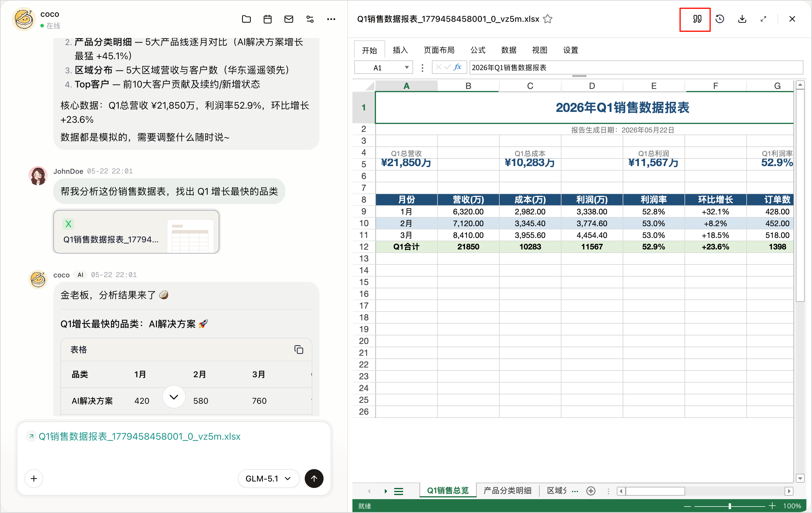Adjust the zoom slider in status bar
The image size is (812, 513).
[x=729, y=506]
